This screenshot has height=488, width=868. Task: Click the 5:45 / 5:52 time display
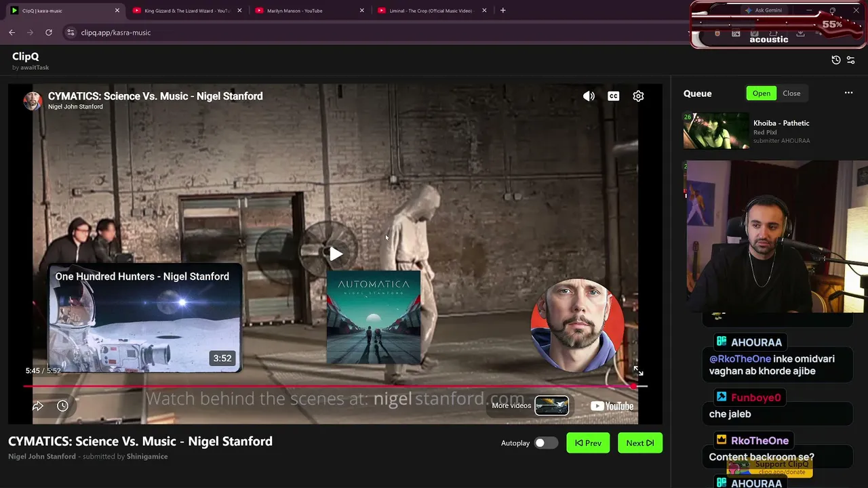click(x=43, y=371)
